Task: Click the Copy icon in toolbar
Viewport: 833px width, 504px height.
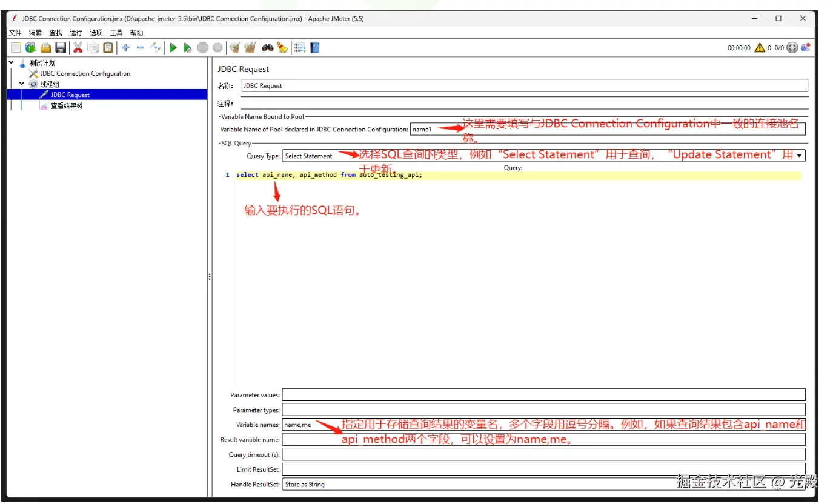Action: pyautogui.click(x=93, y=47)
